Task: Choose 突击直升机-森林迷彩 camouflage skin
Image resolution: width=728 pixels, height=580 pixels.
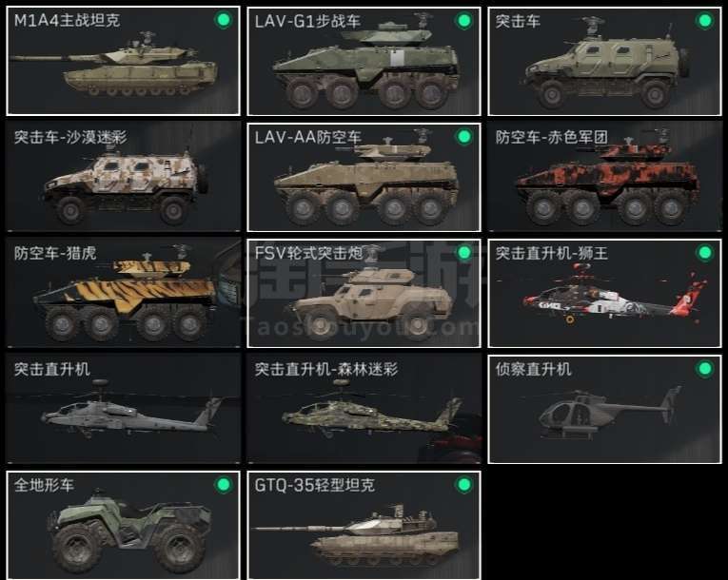Action: tap(364, 409)
